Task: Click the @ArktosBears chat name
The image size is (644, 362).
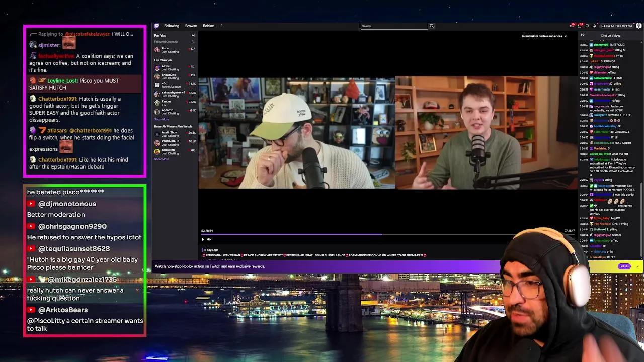Action: point(63,310)
